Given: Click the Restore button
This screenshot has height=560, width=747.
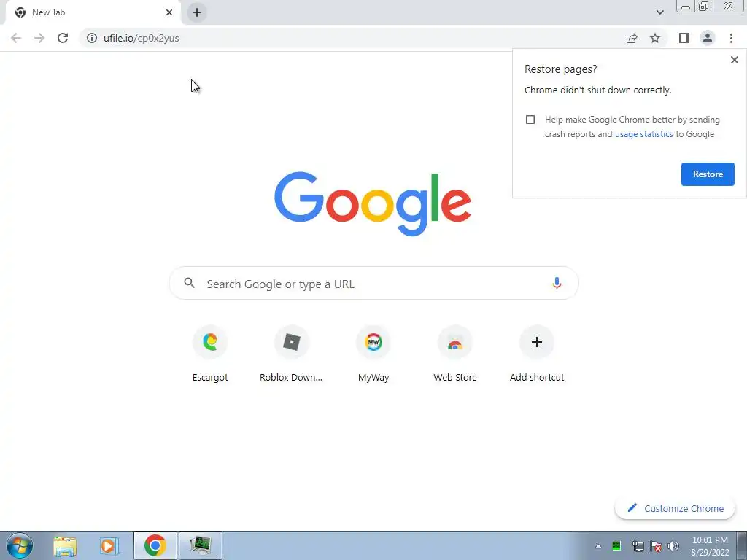Looking at the screenshot, I should click(x=708, y=174).
